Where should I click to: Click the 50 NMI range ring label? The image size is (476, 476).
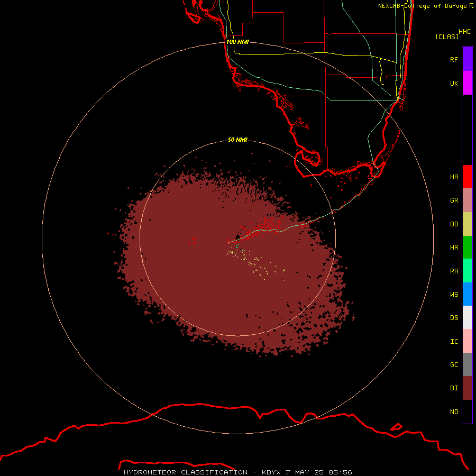[x=237, y=140]
